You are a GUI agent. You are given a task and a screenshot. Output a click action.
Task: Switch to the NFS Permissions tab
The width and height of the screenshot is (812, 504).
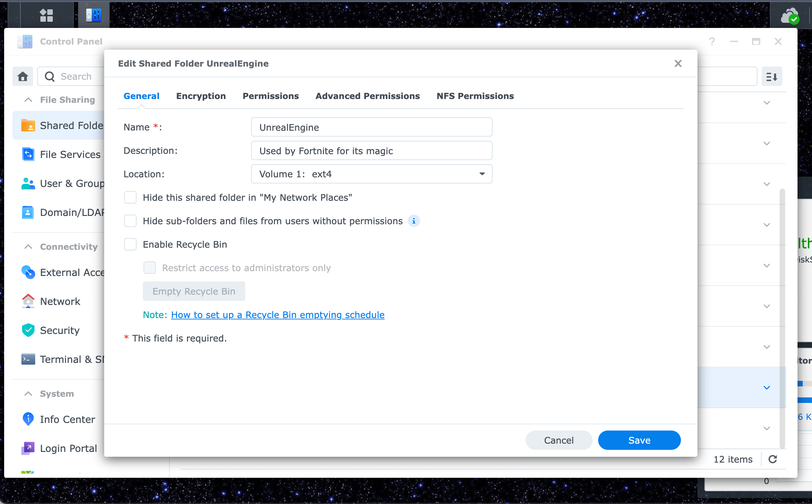pyautogui.click(x=475, y=96)
